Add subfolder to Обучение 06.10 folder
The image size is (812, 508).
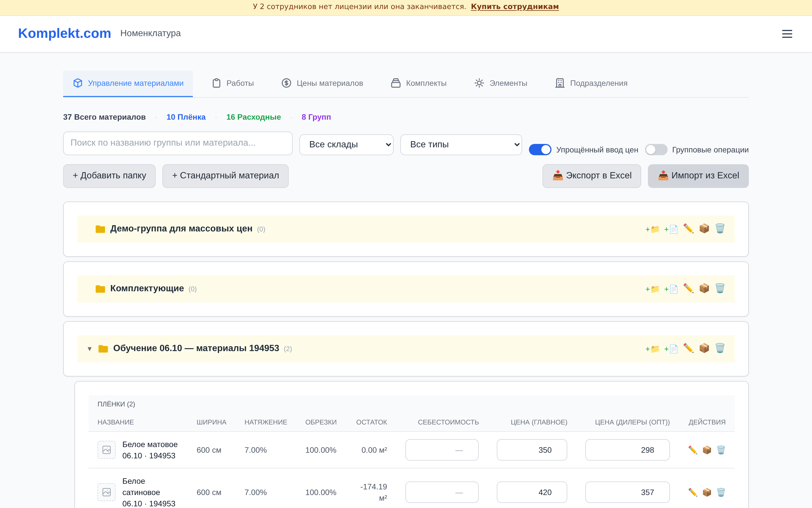click(x=652, y=349)
